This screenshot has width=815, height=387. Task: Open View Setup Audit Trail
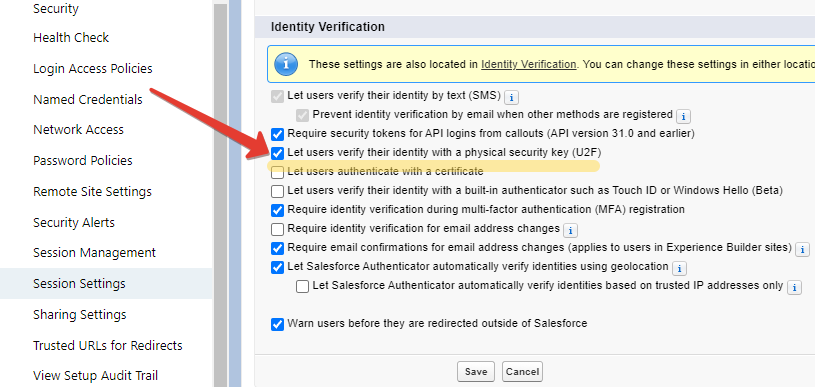(x=96, y=376)
